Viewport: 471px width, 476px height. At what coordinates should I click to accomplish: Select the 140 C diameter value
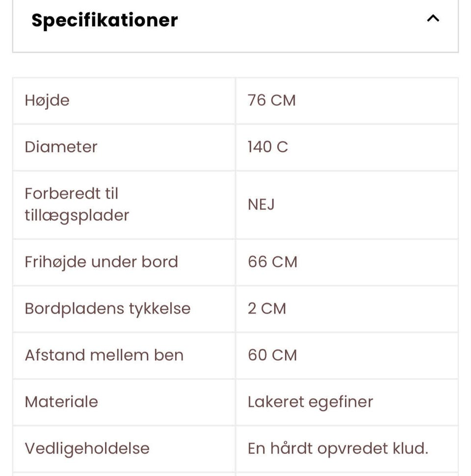[x=267, y=147]
